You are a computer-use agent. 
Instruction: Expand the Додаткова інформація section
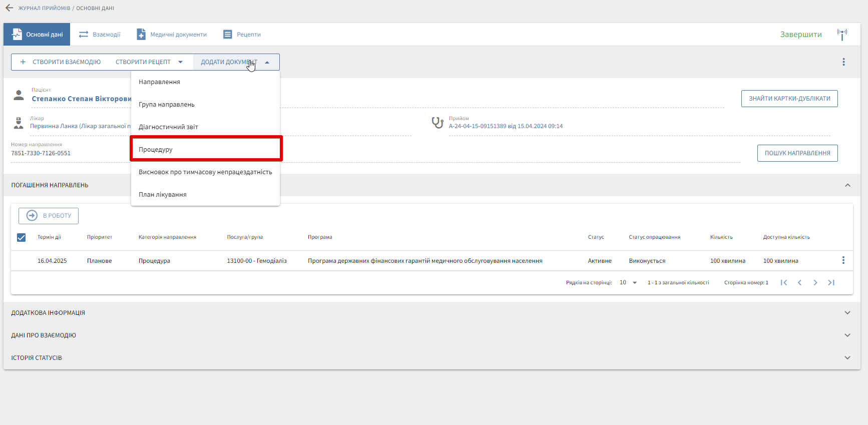click(847, 313)
